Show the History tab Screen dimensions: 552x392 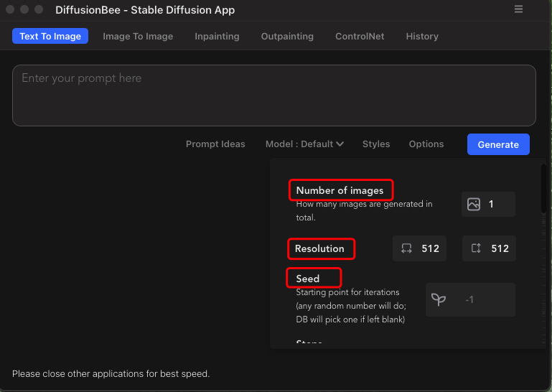click(x=422, y=37)
